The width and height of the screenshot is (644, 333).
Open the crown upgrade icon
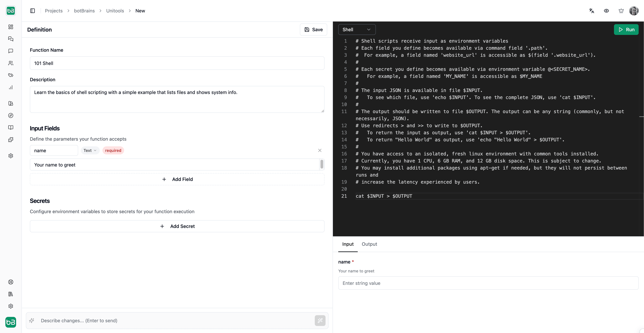(x=621, y=11)
